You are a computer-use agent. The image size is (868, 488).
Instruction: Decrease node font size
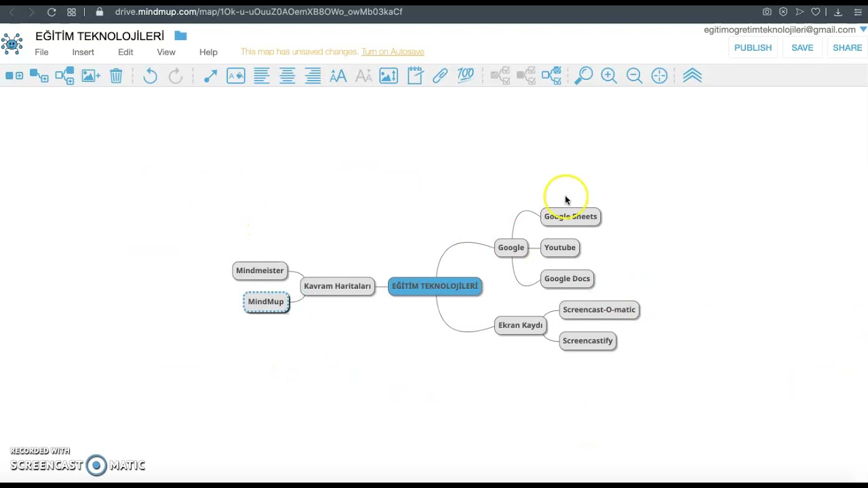pos(363,76)
